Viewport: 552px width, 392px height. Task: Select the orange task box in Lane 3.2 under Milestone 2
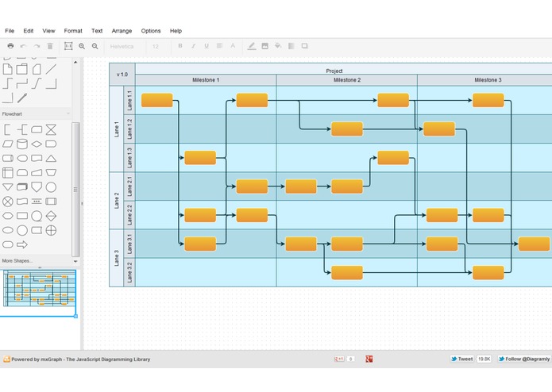(347, 272)
